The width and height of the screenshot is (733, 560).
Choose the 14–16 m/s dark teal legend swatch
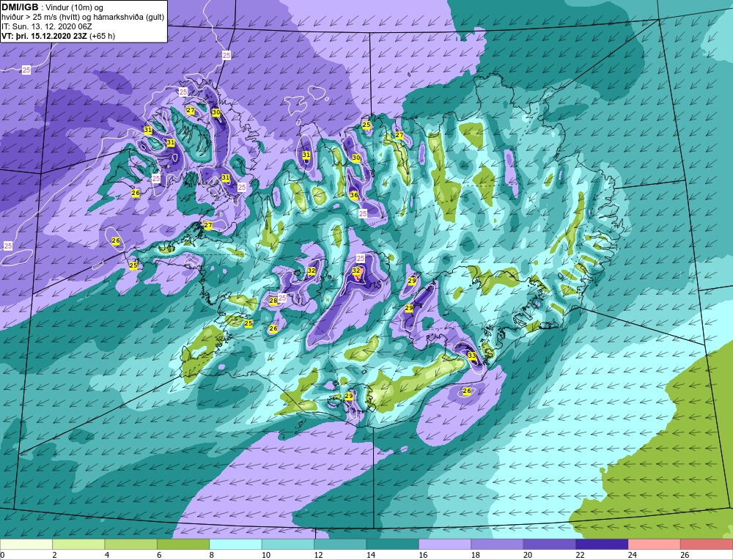[x=393, y=544]
